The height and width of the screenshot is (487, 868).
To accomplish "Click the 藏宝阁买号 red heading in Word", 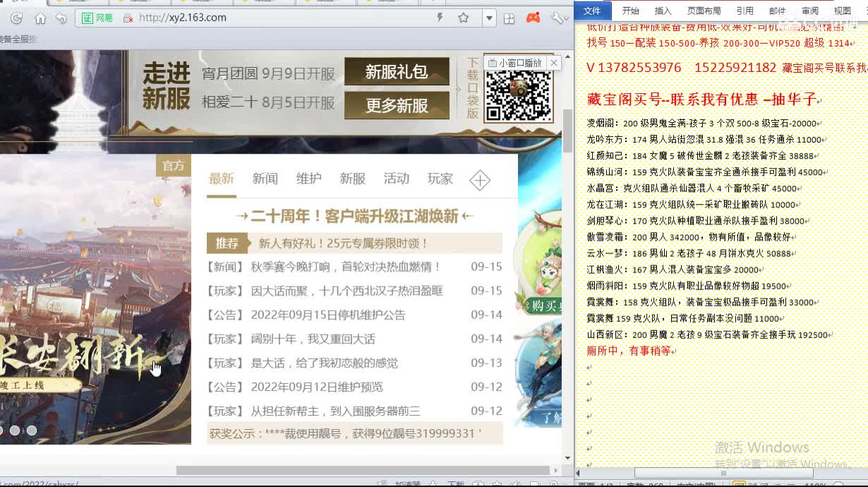I will coord(701,100).
